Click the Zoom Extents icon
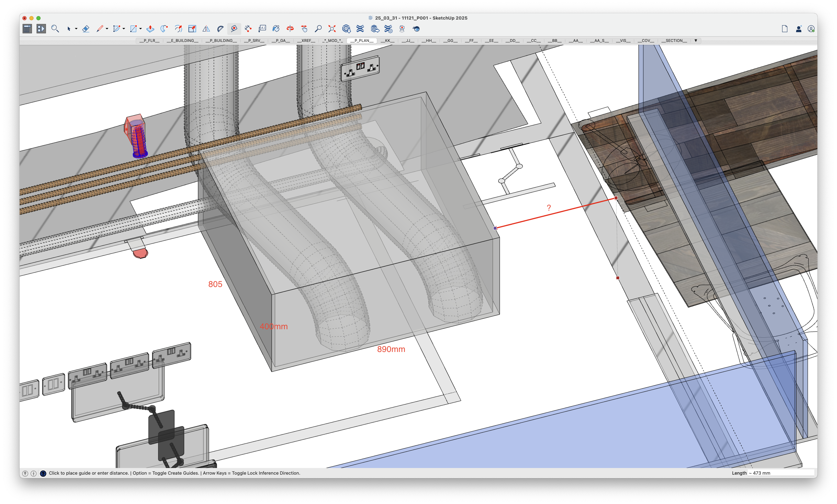This screenshot has height=504, width=837. click(x=332, y=29)
